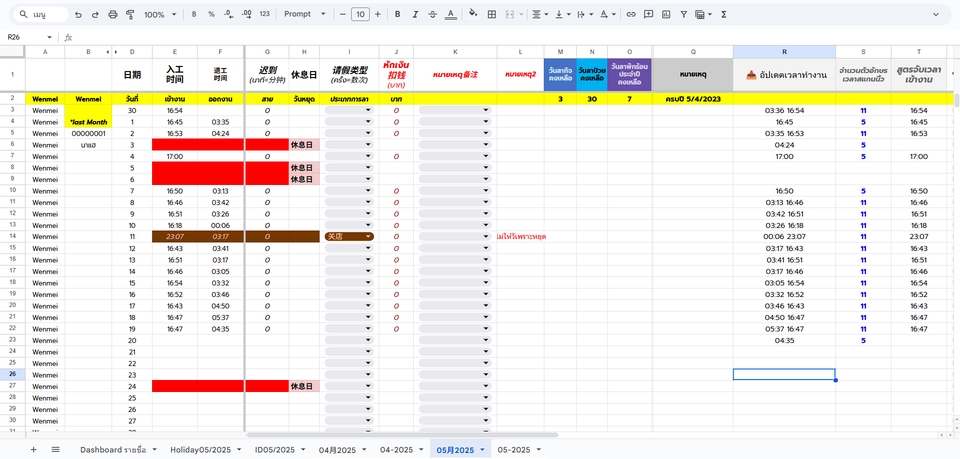
Task: Switch to the 04月2025 sheet tab
Action: 337,450
